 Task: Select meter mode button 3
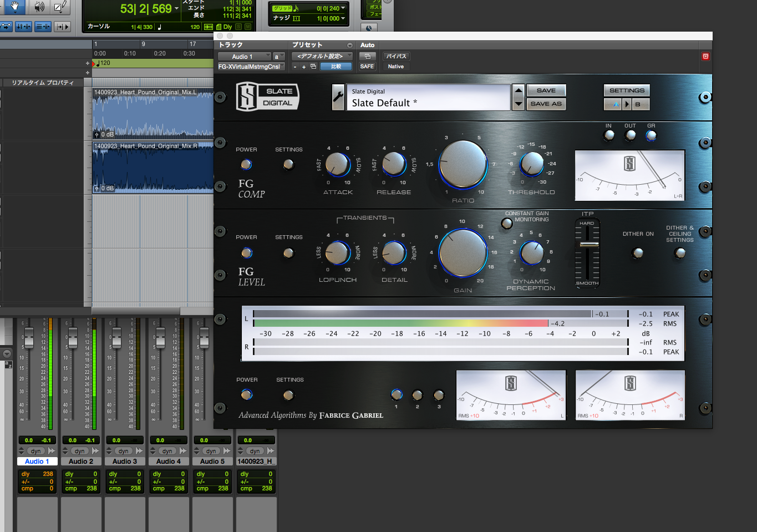[x=439, y=395]
